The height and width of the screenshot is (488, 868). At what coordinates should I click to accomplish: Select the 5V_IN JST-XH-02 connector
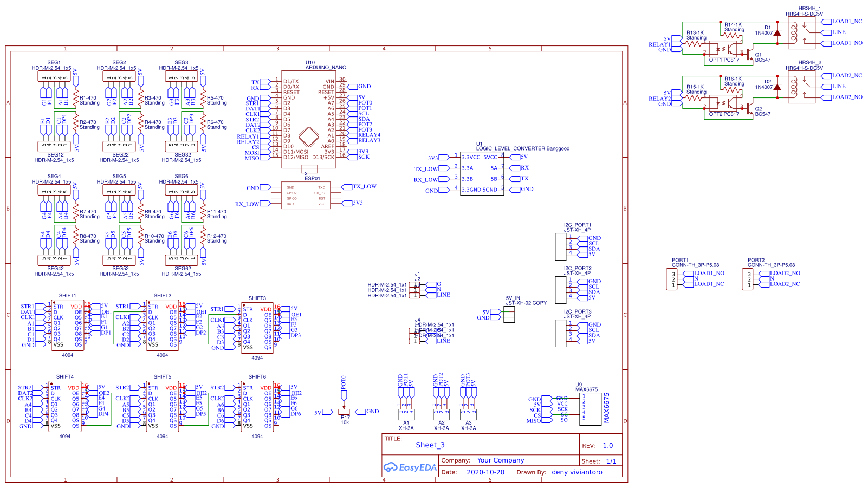(x=509, y=314)
